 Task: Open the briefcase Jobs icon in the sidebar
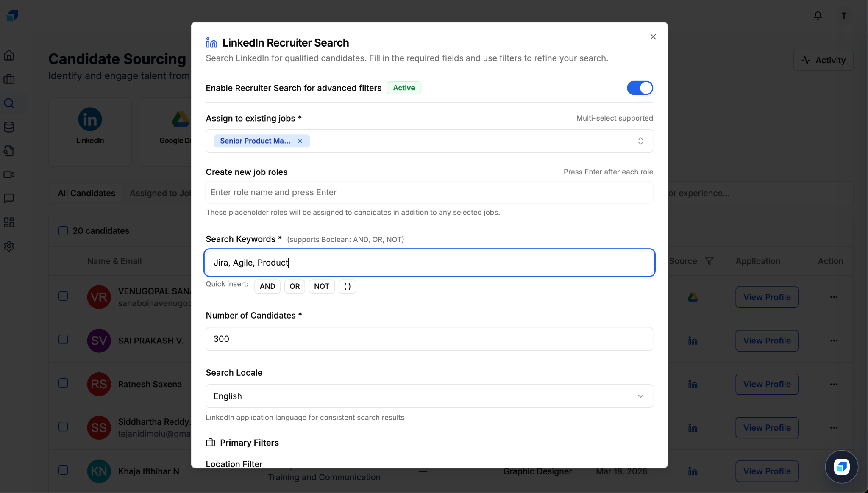pyautogui.click(x=9, y=79)
